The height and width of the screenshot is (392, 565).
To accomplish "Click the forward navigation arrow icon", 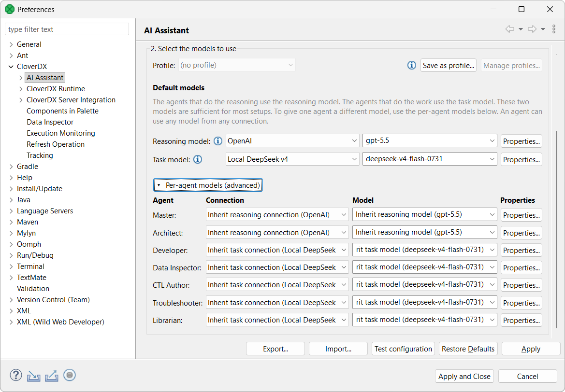I will pos(532,29).
